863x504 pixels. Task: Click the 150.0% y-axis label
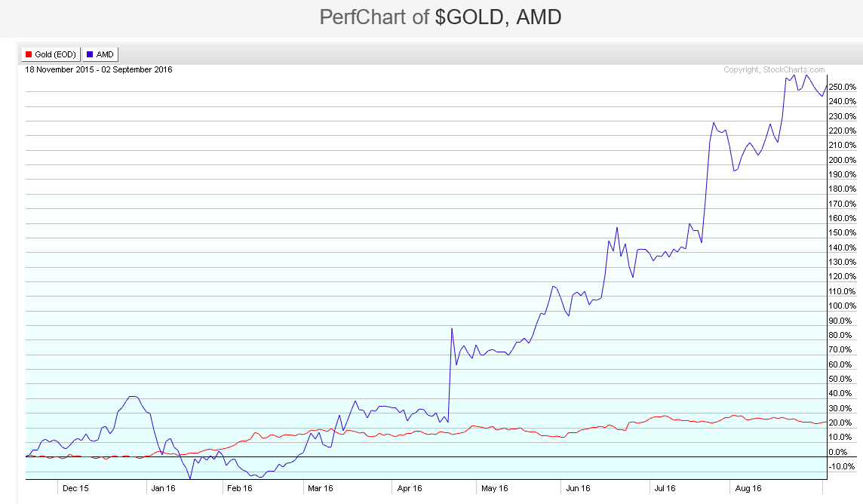841,232
